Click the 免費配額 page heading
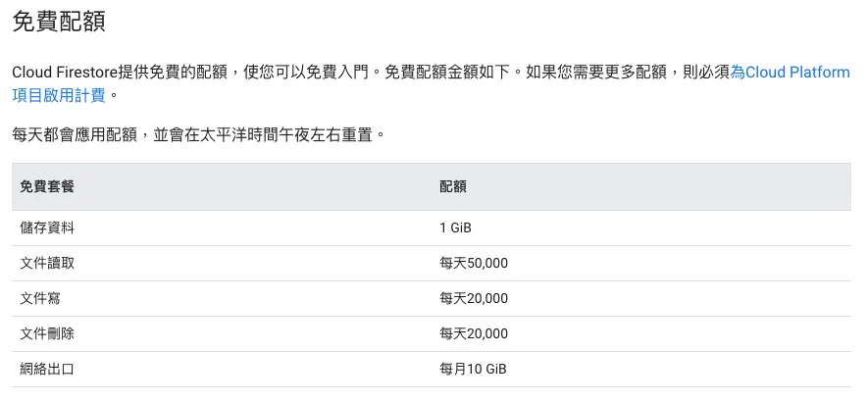The image size is (868, 403). (59, 22)
